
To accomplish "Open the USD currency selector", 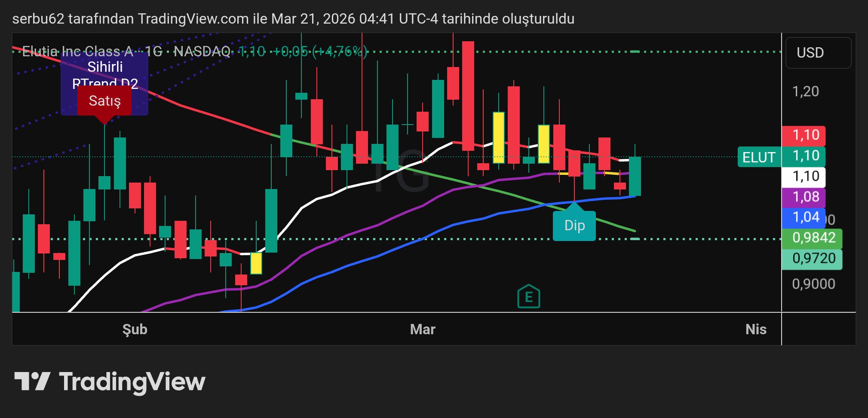I will point(818,53).
